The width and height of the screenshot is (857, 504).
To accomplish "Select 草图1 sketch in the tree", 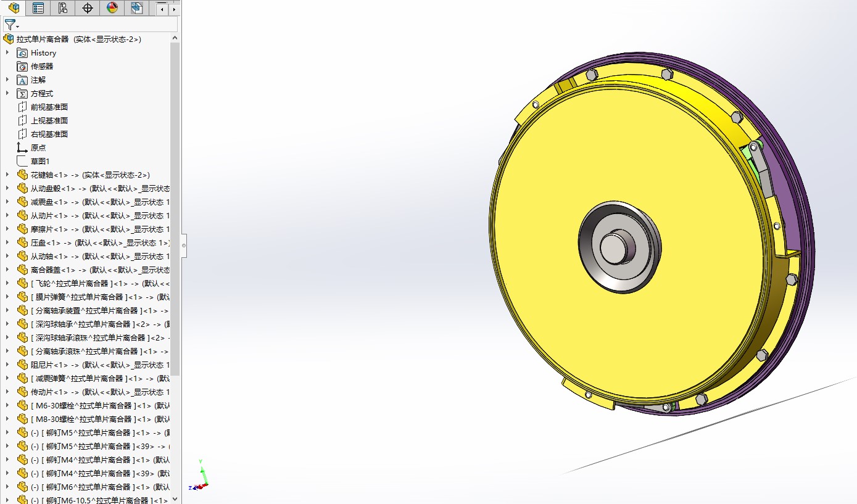I will (39, 162).
